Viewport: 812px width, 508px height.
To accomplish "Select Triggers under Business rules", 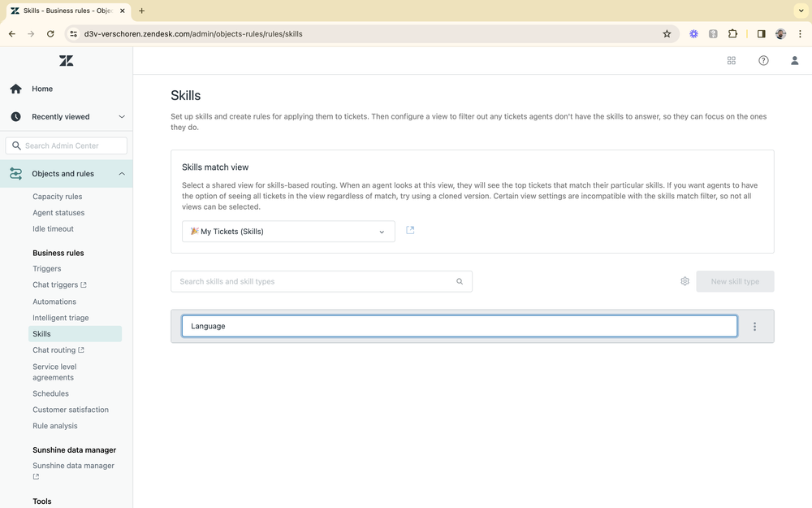I will pyautogui.click(x=46, y=268).
